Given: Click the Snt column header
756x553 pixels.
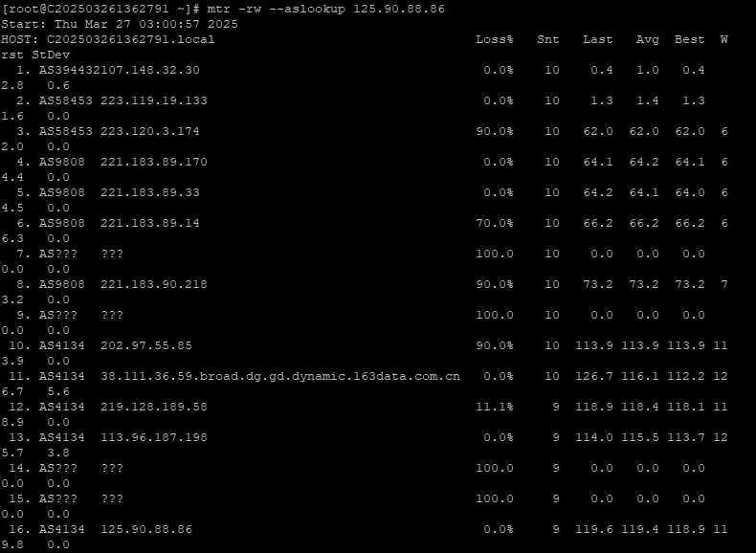Looking at the screenshot, I should (547, 39).
